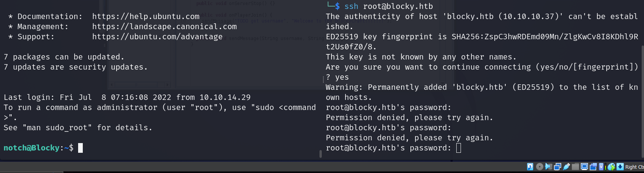644x173 pixels.
Task: Open the optical disk status icon
Action: [539, 167]
